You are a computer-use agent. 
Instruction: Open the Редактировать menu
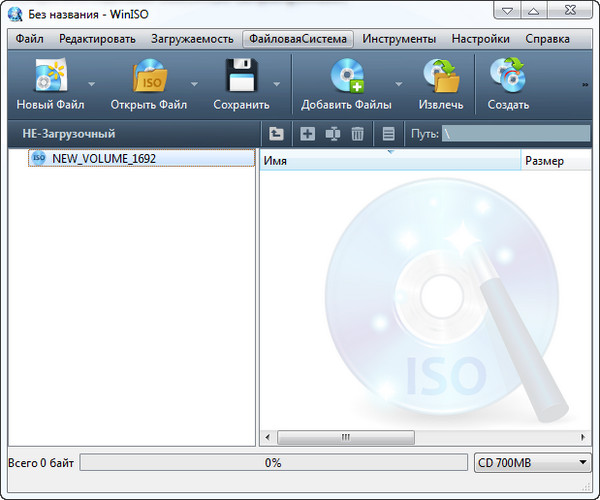pos(97,39)
